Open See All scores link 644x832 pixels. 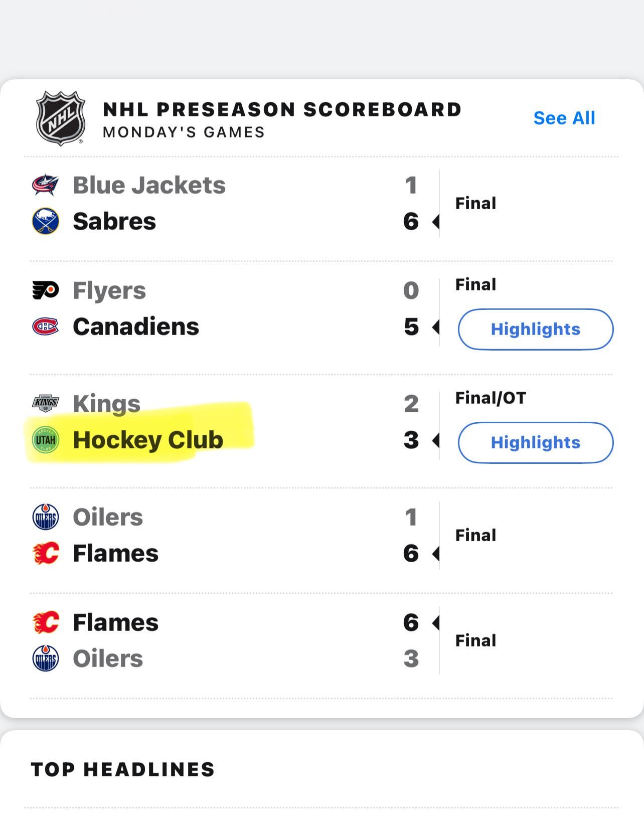pos(564,118)
